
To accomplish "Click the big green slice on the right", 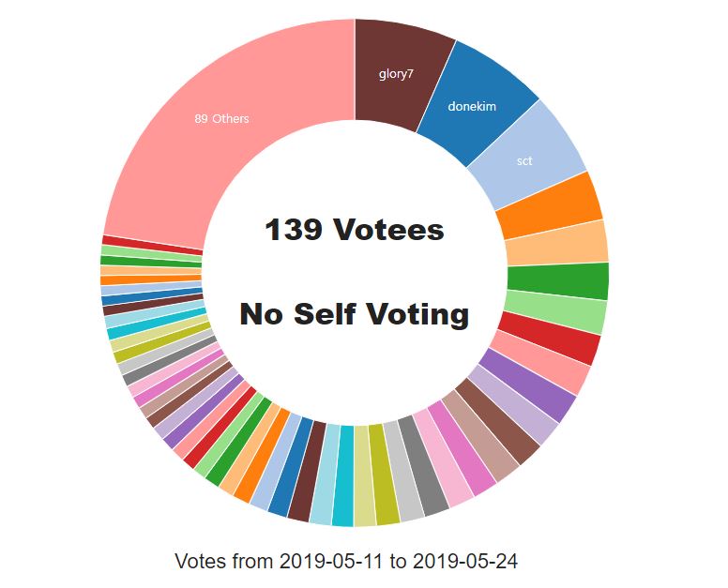I will point(559,281).
